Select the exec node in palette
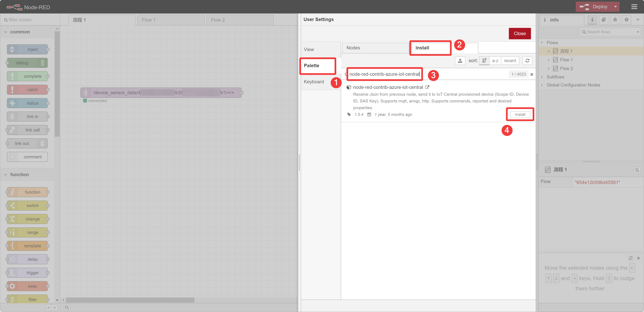644x312 pixels. click(28, 286)
